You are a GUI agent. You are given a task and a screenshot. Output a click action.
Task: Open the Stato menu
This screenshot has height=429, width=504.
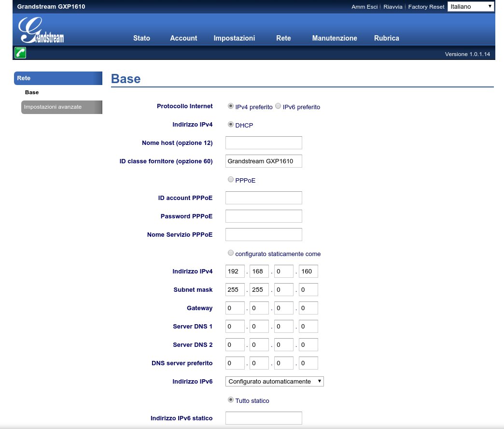[x=142, y=38]
